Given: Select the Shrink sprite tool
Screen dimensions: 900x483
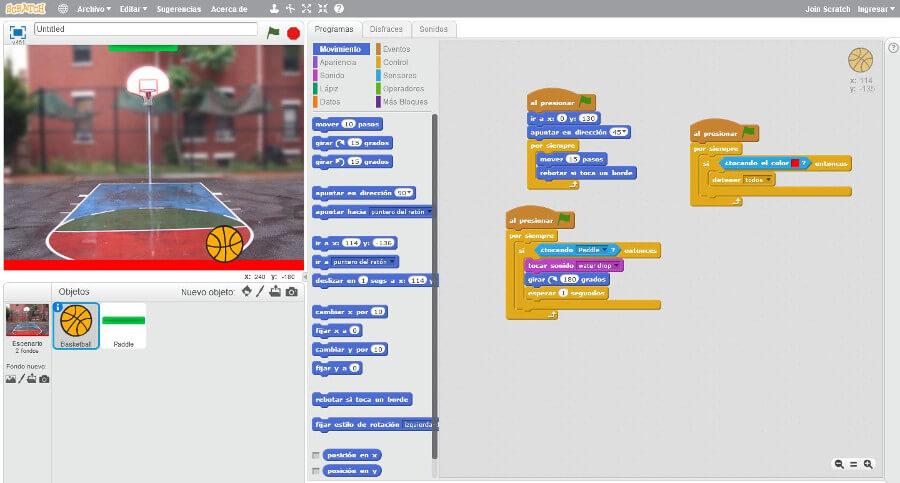Looking at the screenshot, I should (323, 9).
